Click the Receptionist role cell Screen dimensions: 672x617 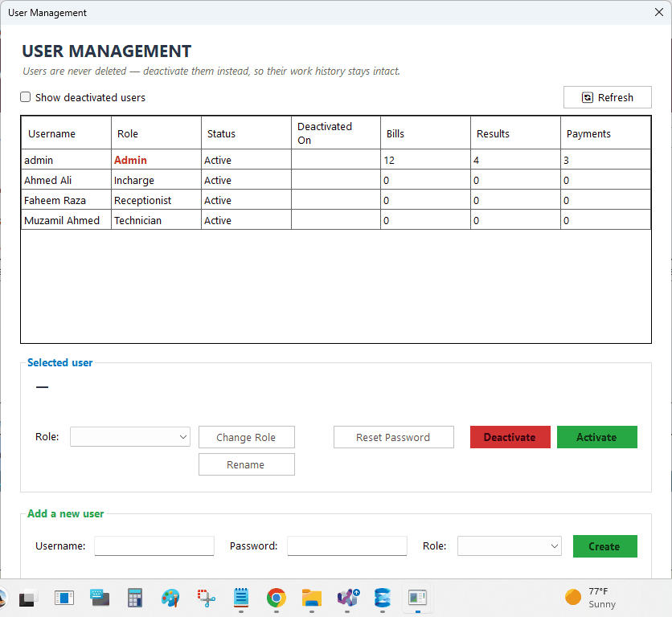[156, 200]
